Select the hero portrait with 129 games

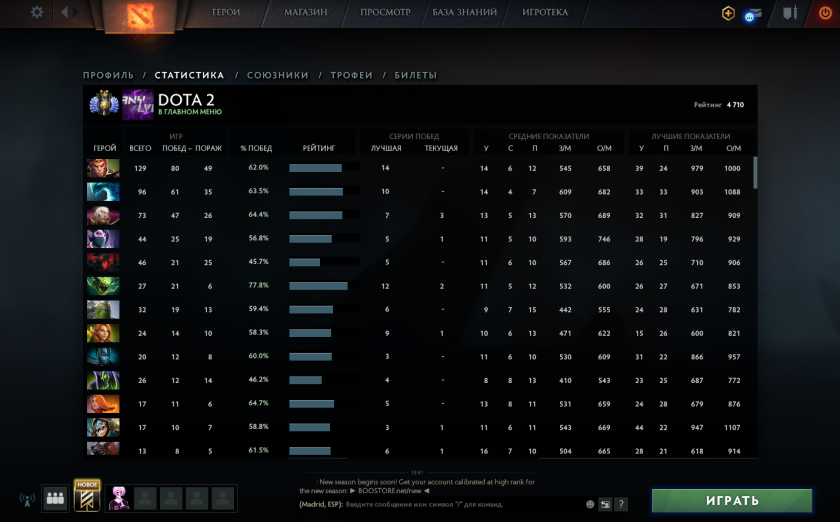pos(103,168)
